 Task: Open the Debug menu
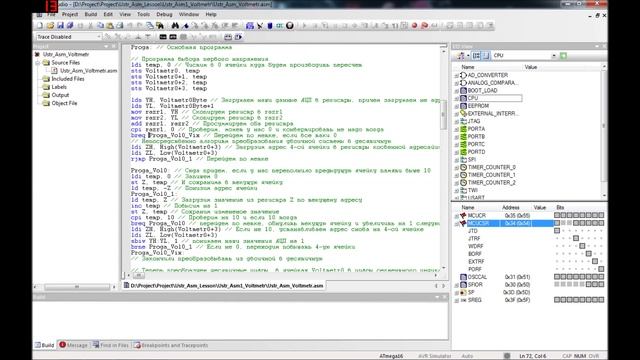coord(164,14)
